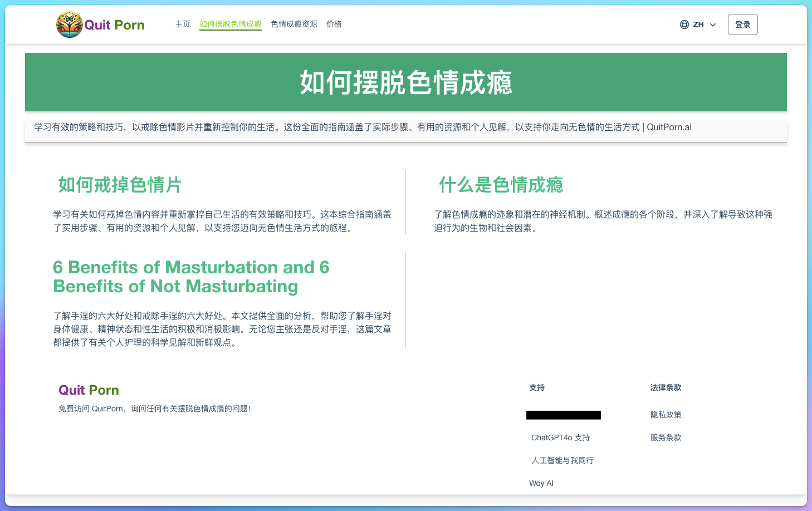Image resolution: width=812 pixels, height=511 pixels.
Task: Open the 什么是色情成瘾 article heading
Action: click(501, 185)
